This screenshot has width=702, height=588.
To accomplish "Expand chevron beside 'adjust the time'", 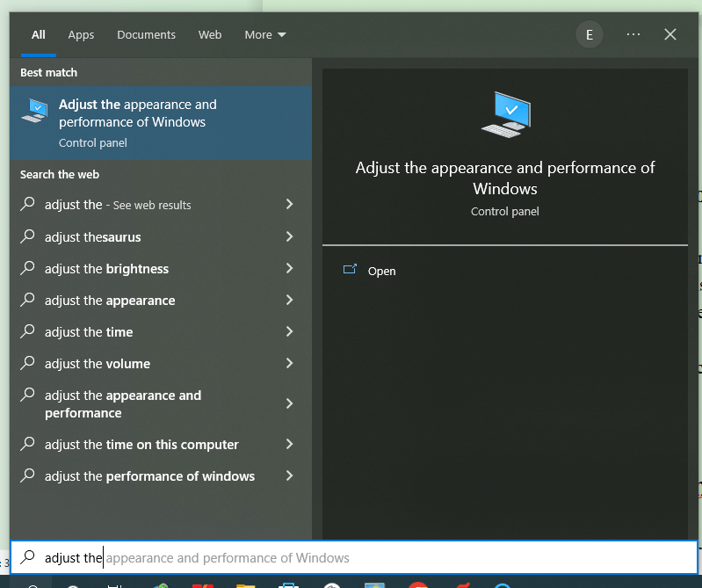I will 289,331.
